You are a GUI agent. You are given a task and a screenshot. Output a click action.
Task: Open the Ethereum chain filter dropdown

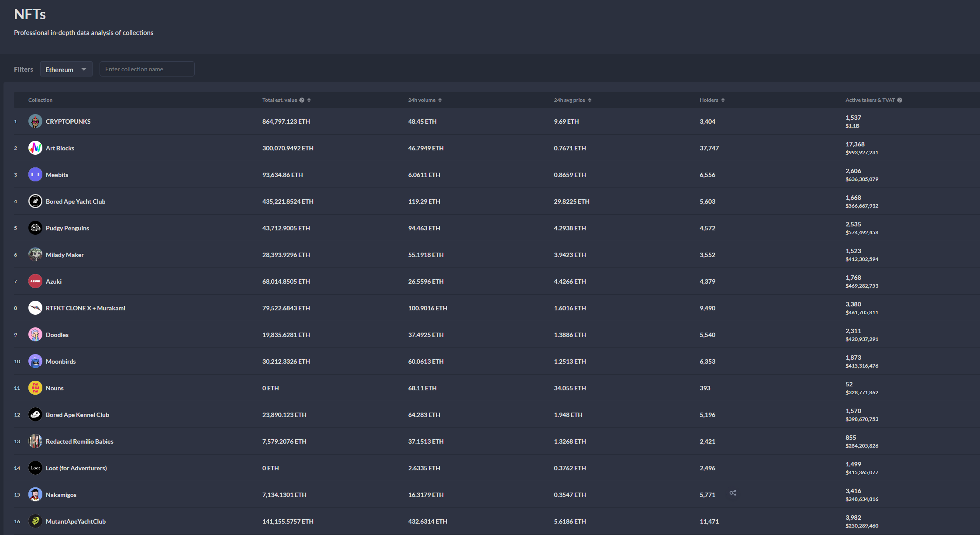pyautogui.click(x=66, y=69)
